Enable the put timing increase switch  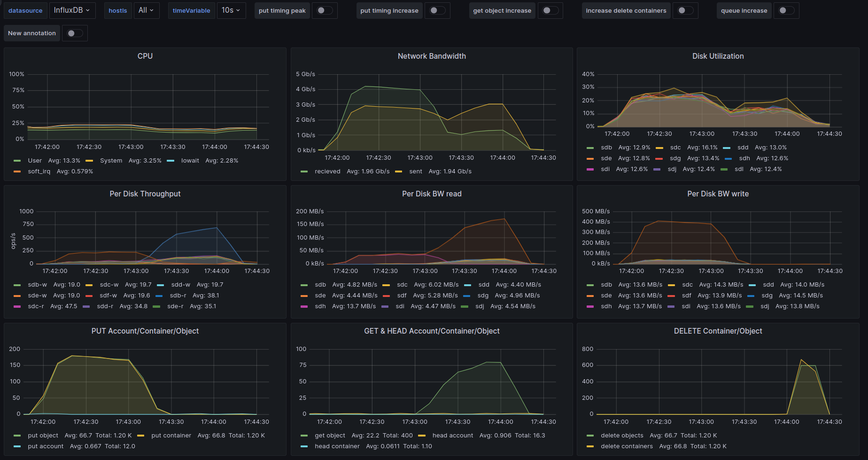(x=437, y=10)
